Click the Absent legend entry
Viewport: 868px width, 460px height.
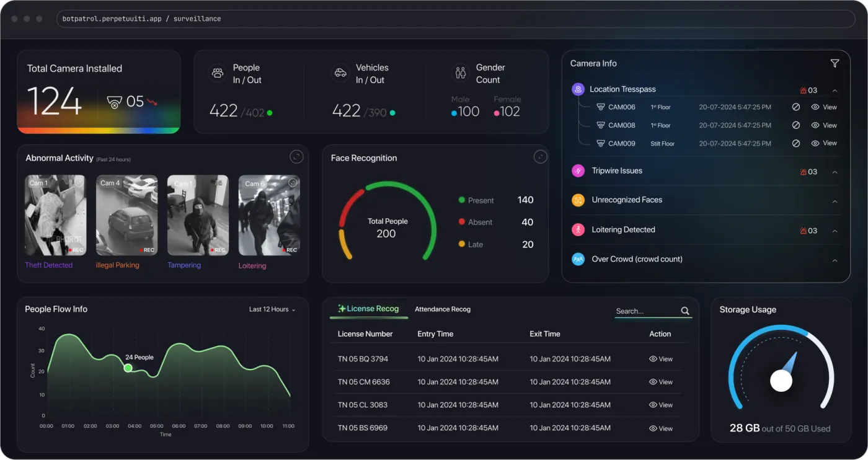tap(476, 222)
